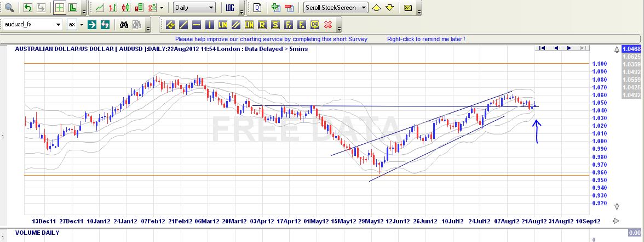Viewport: 644px width, 242px height.
Task: Click the green plus add window icon
Action: 275,8
